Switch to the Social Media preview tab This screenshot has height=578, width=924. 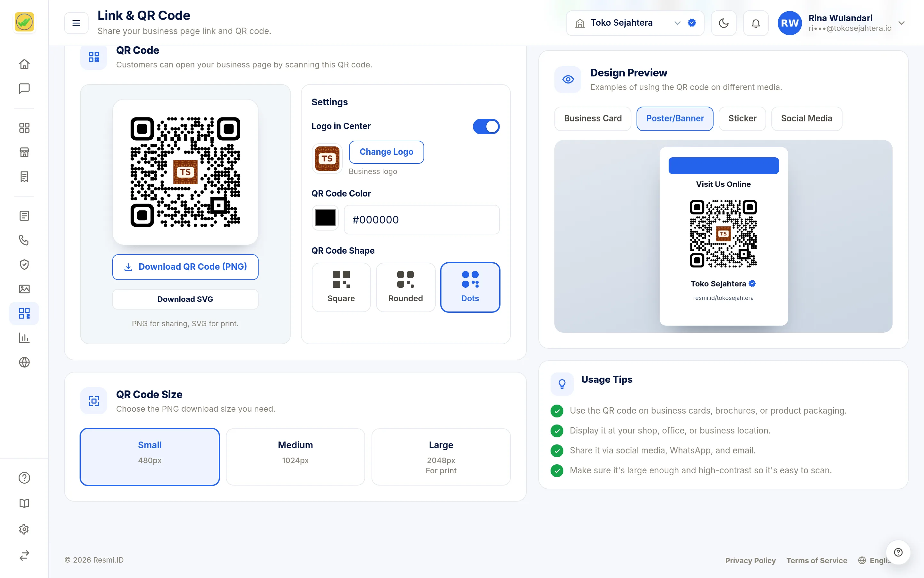coord(806,118)
